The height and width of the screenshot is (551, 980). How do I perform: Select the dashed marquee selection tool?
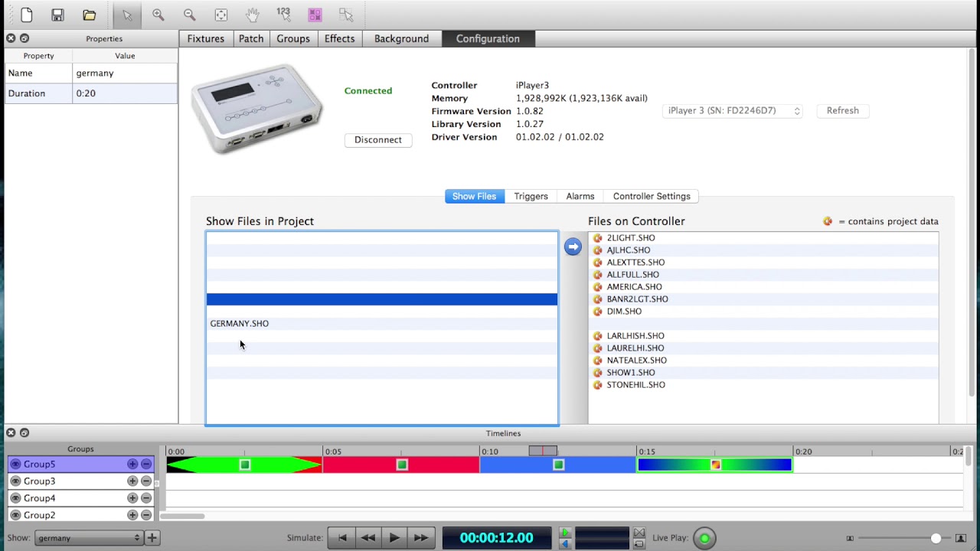(x=346, y=15)
